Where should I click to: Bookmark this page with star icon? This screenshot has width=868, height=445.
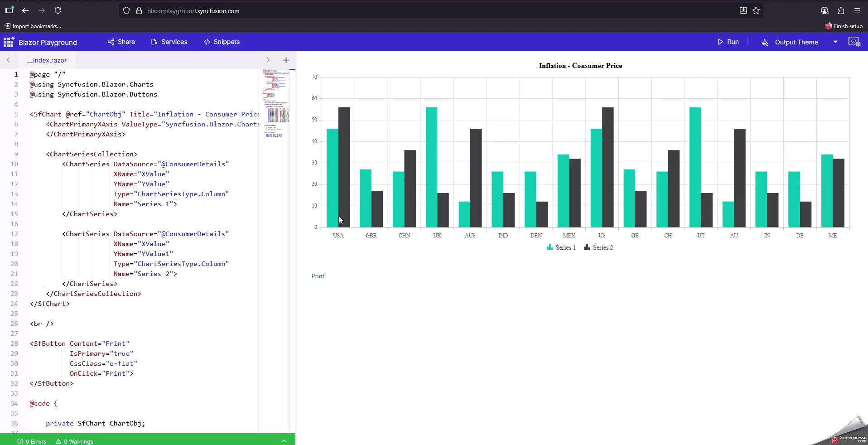[x=756, y=10]
